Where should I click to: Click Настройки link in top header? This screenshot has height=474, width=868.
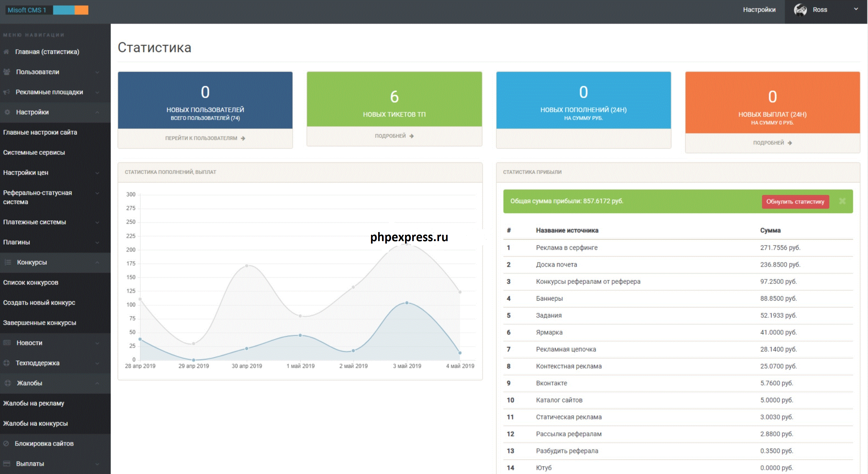[x=759, y=10]
